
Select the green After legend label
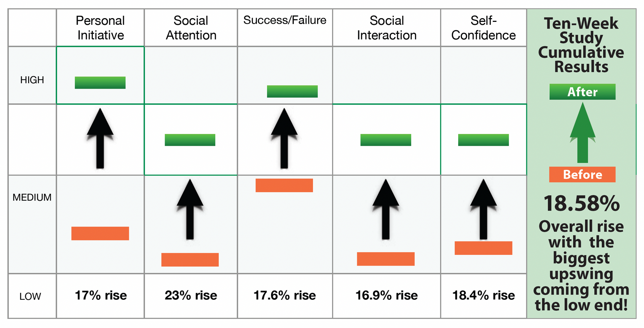(582, 92)
